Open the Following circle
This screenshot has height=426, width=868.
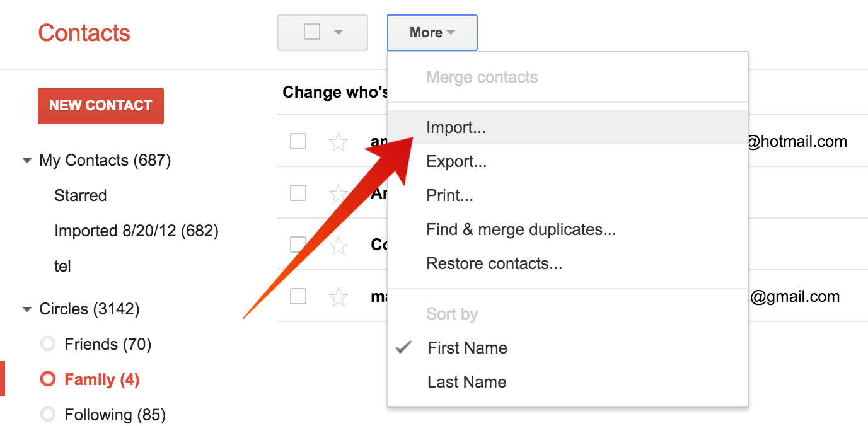coord(114,415)
